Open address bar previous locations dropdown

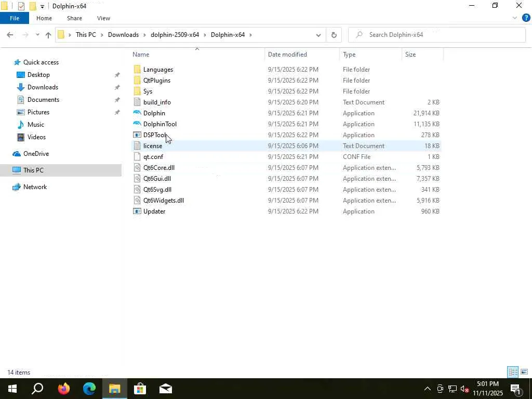[x=318, y=35]
